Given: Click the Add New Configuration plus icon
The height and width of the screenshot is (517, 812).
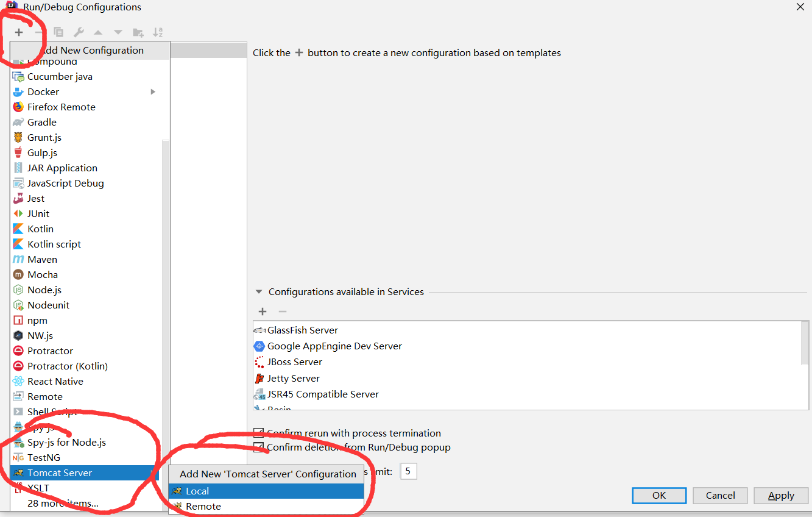Looking at the screenshot, I should [18, 32].
